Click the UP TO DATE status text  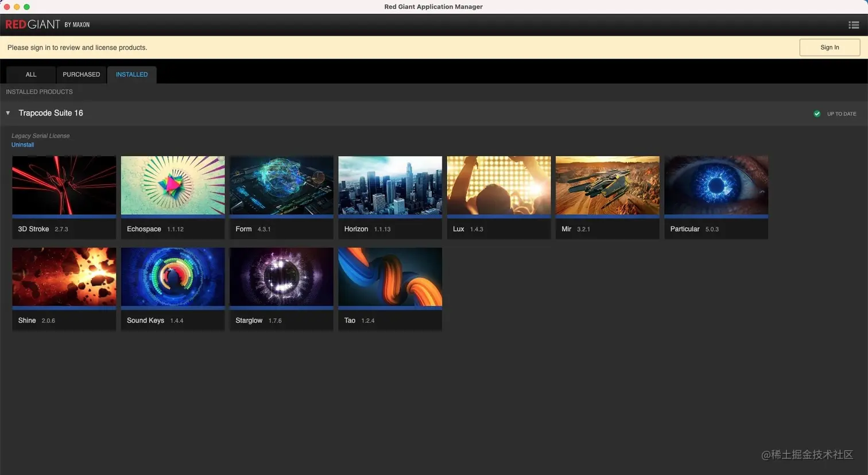842,114
